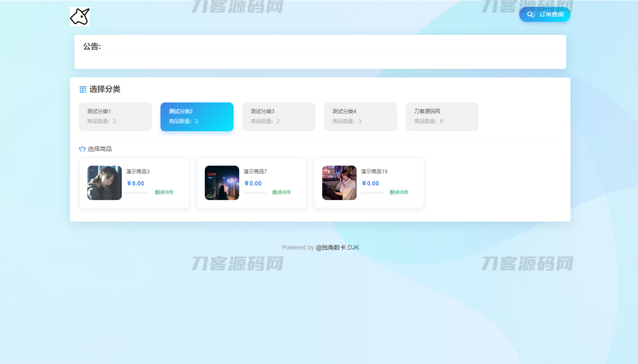Viewport: 638px width, 364px height.
Task: Select the 演示商品10 product card
Action: point(369,182)
